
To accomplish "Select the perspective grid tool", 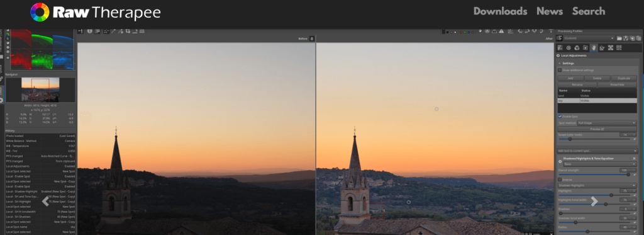I will pos(142,31).
